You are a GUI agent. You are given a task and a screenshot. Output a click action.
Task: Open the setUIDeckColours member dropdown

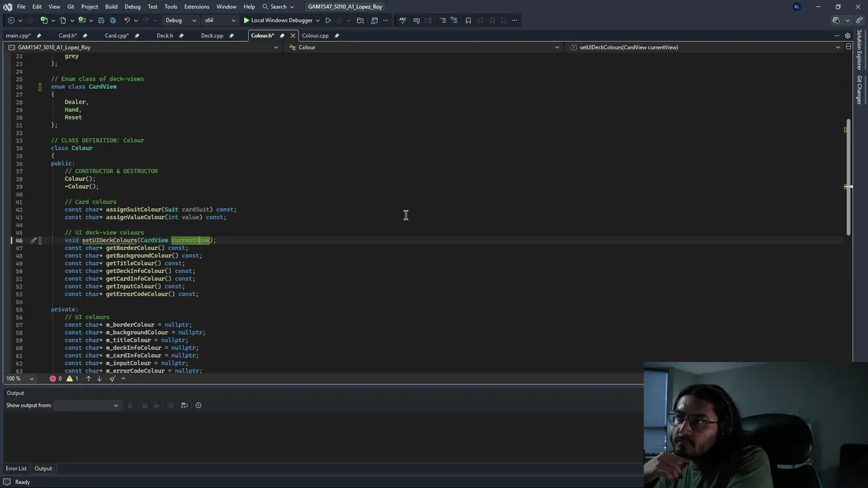pyautogui.click(x=705, y=47)
